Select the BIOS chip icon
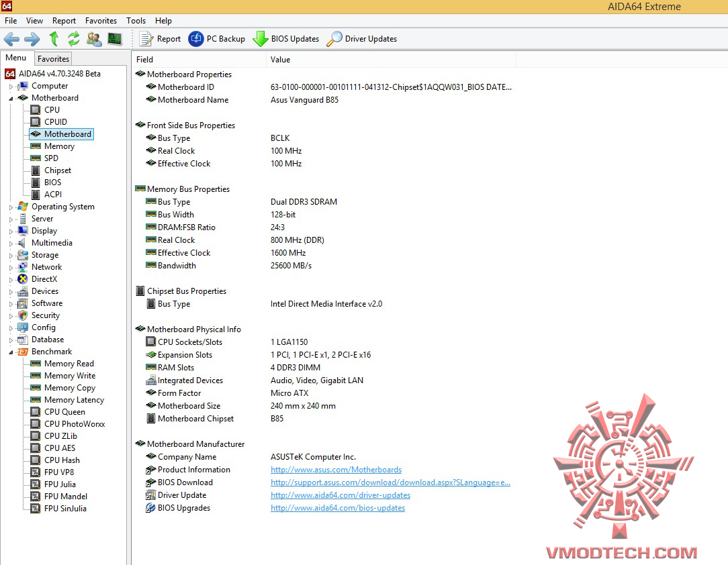728x565 pixels. [x=36, y=183]
